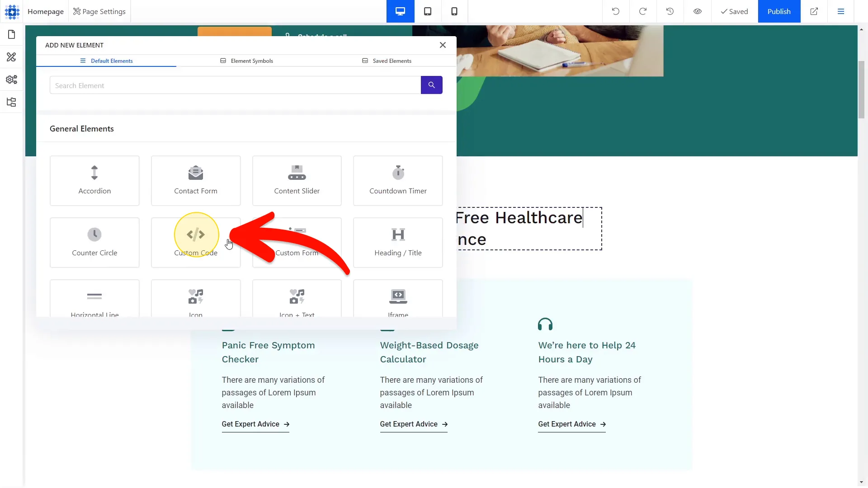Image resolution: width=868 pixels, height=488 pixels.
Task: Focus the Search Element field
Action: click(x=235, y=85)
